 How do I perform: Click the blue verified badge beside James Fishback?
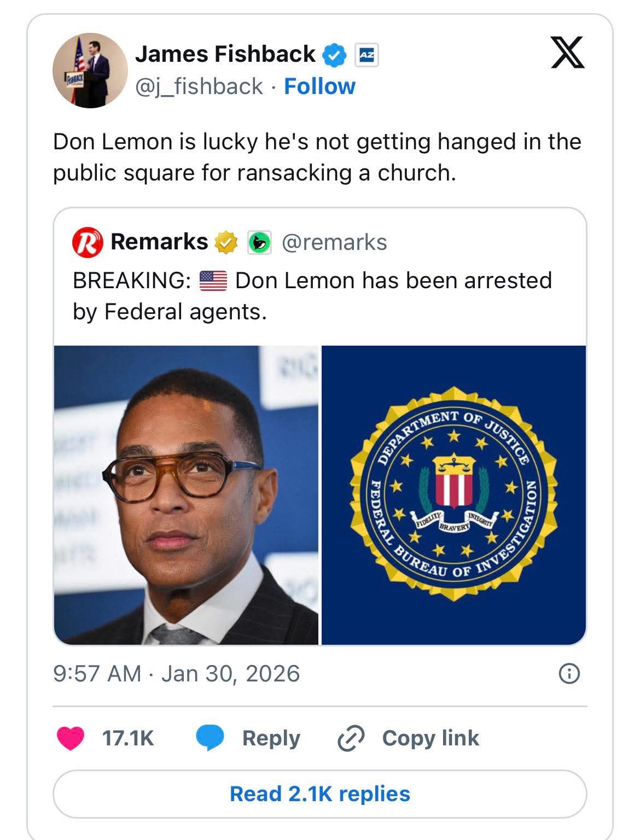click(x=334, y=55)
